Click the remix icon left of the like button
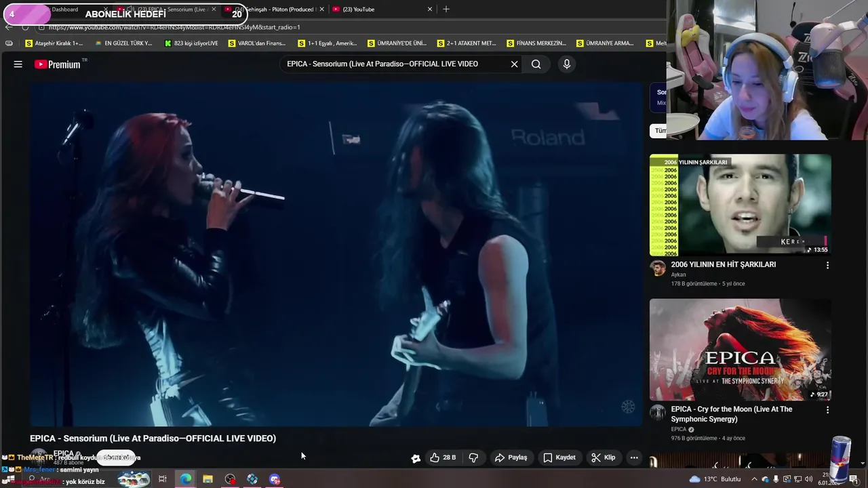 [x=416, y=458]
